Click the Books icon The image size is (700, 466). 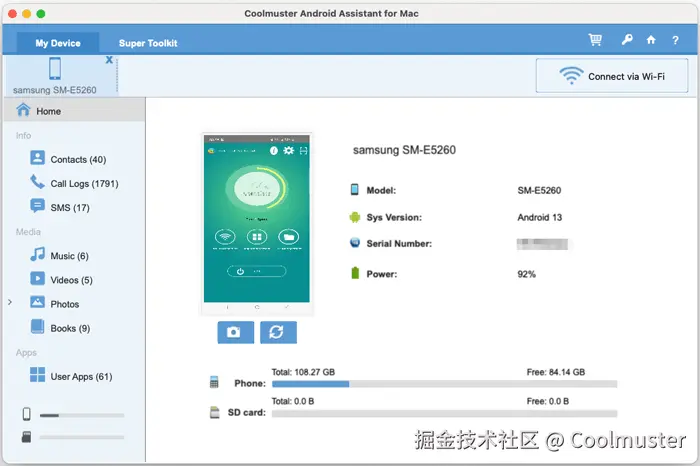tap(38, 326)
